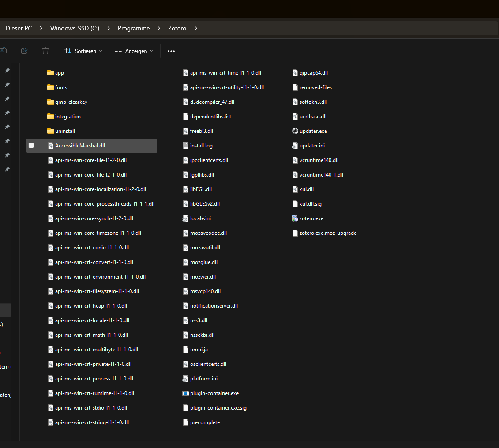
Task: Select the file osclientcerts.dll
Action: tap(208, 364)
